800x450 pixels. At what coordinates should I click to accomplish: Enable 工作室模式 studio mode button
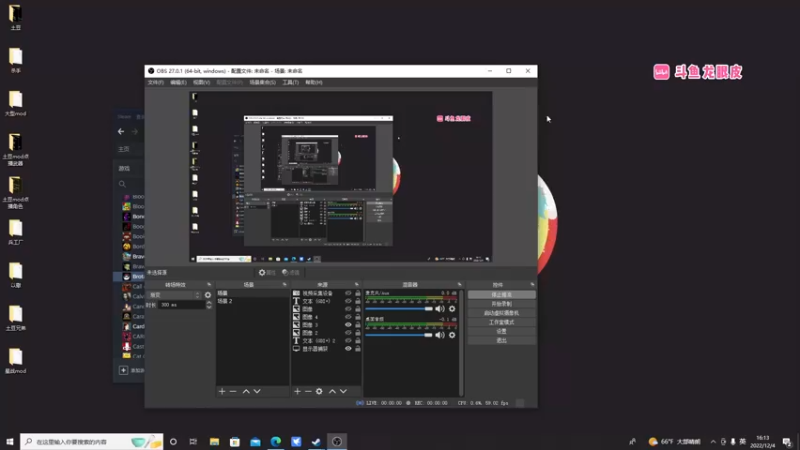point(502,322)
